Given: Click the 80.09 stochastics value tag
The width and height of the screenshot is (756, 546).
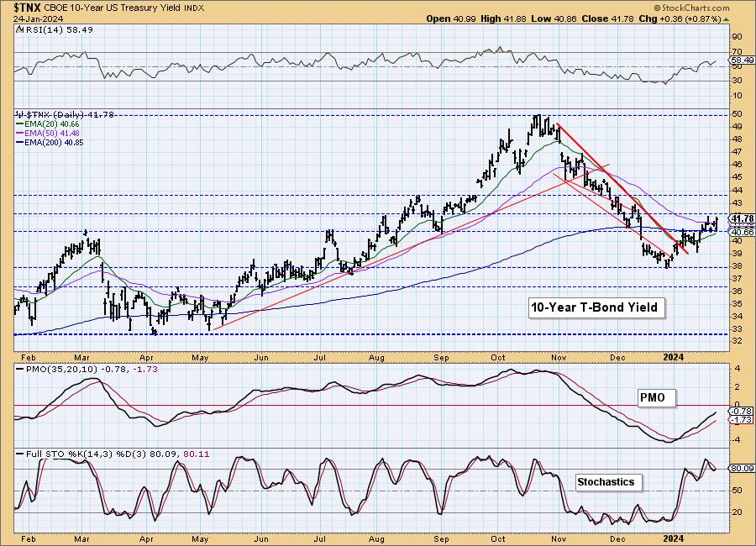Looking at the screenshot, I should click(742, 469).
